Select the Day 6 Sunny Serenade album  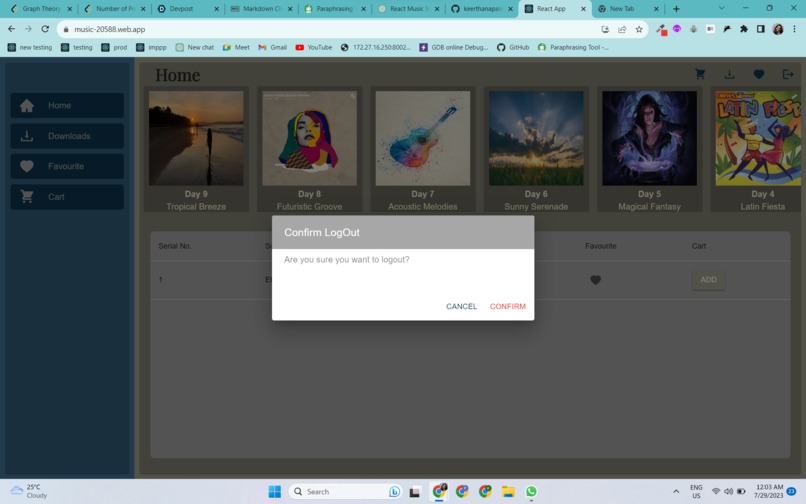[x=536, y=149]
